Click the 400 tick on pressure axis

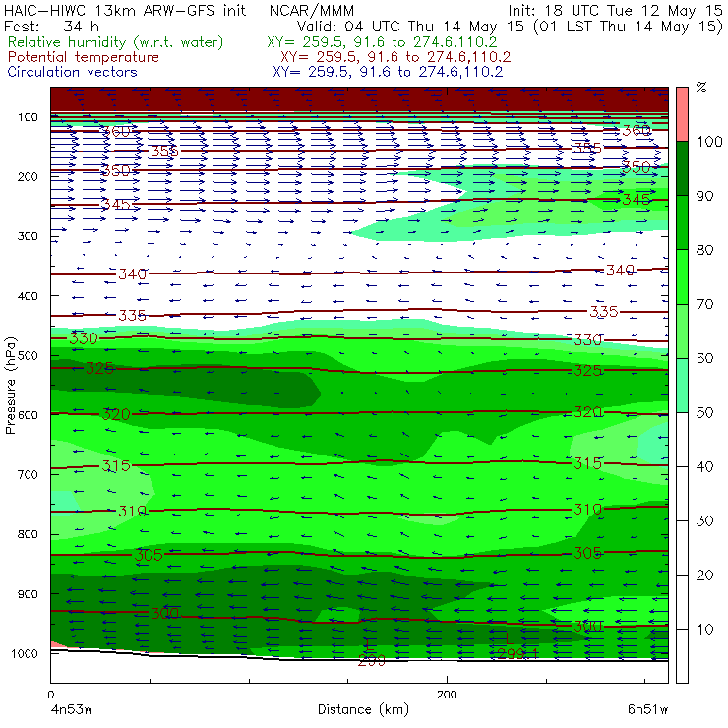tap(28, 296)
